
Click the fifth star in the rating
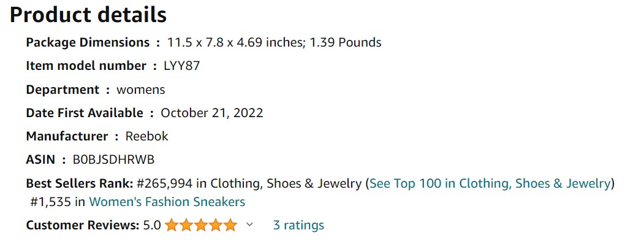[x=230, y=225]
